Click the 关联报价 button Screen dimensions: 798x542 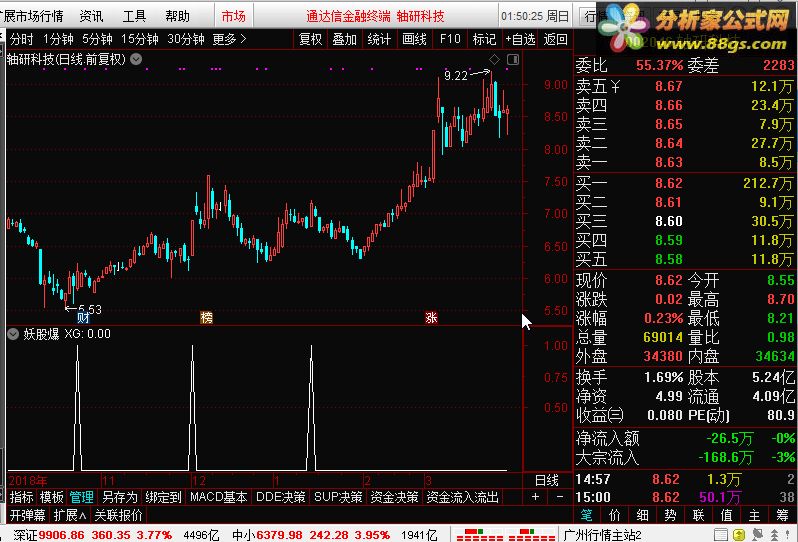(119, 515)
